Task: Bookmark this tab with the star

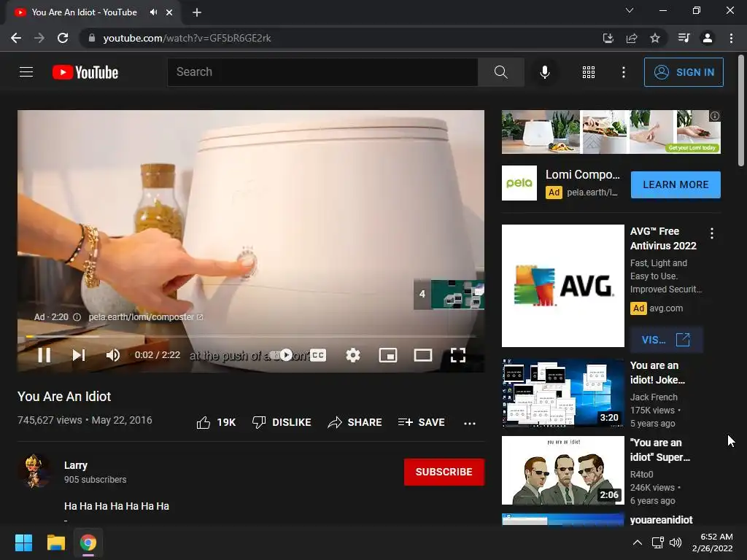Action: point(655,38)
